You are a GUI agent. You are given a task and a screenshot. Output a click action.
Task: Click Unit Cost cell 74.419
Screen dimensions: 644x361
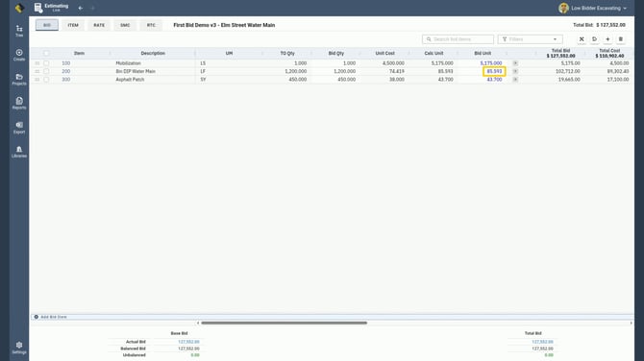click(397, 71)
